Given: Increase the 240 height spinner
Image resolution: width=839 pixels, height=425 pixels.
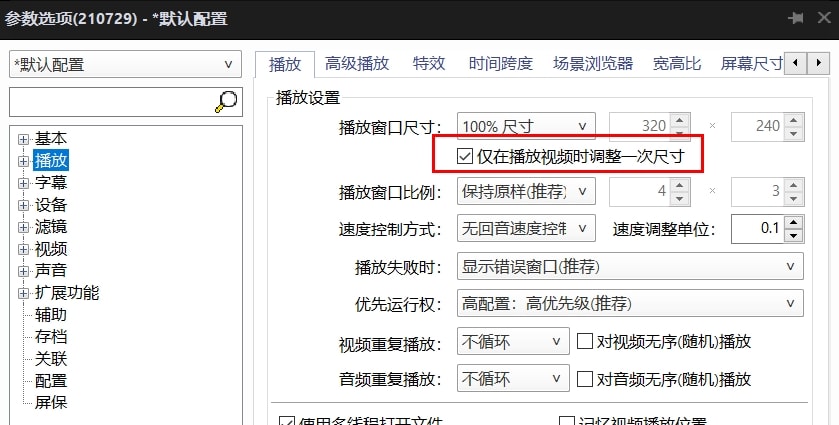Looking at the screenshot, I should (794, 120).
